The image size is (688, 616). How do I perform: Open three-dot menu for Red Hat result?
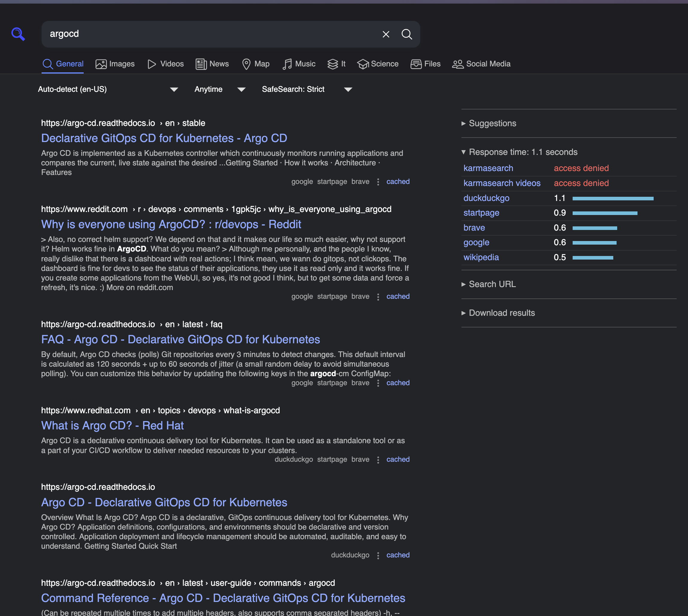pyautogui.click(x=378, y=460)
